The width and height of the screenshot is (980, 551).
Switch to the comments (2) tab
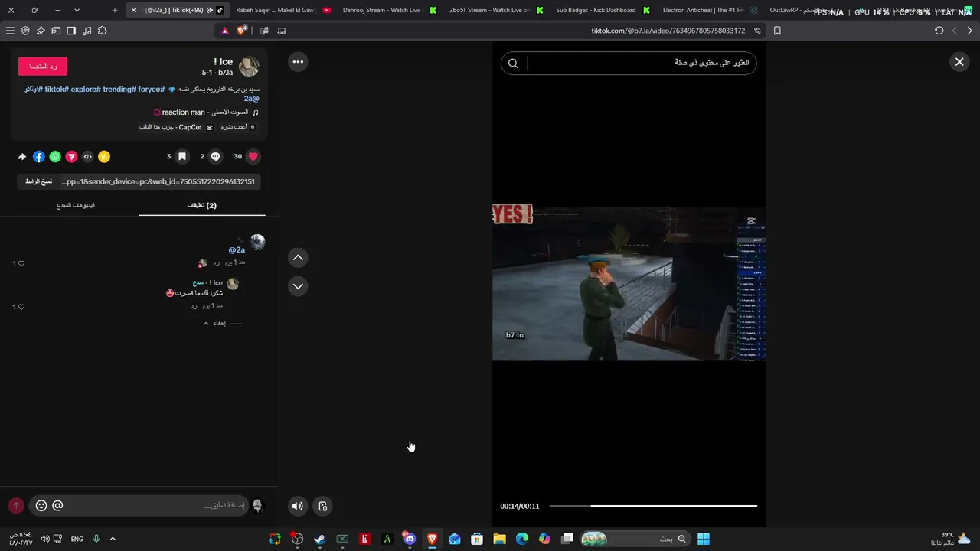tap(202, 205)
